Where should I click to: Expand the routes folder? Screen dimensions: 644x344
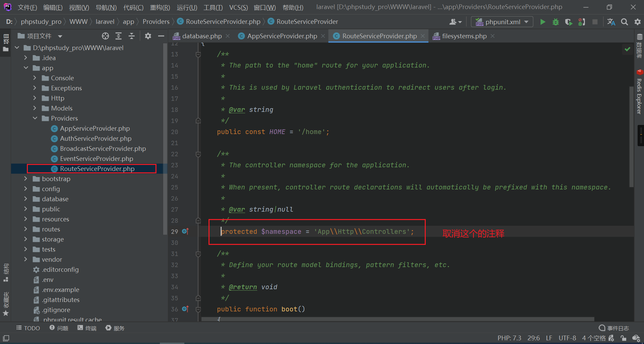[x=26, y=229]
